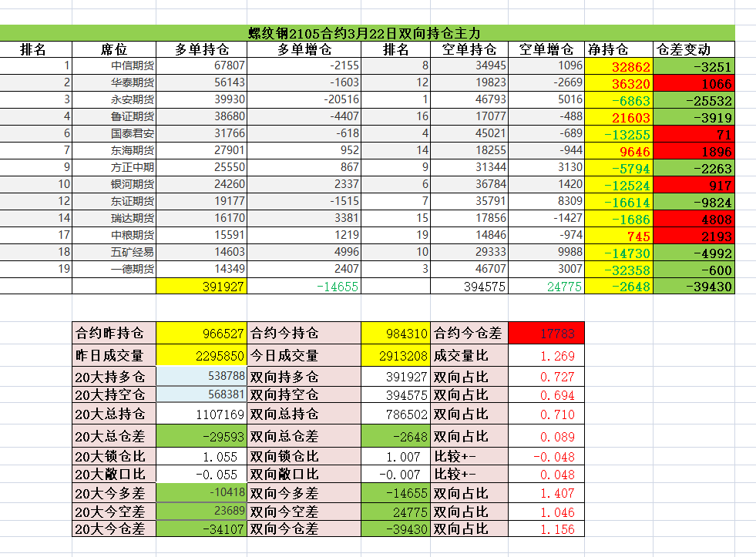Viewport: 756px width, 557px height.
Task: Select the green total cell -39430 in top table's last column
Action: point(693,287)
